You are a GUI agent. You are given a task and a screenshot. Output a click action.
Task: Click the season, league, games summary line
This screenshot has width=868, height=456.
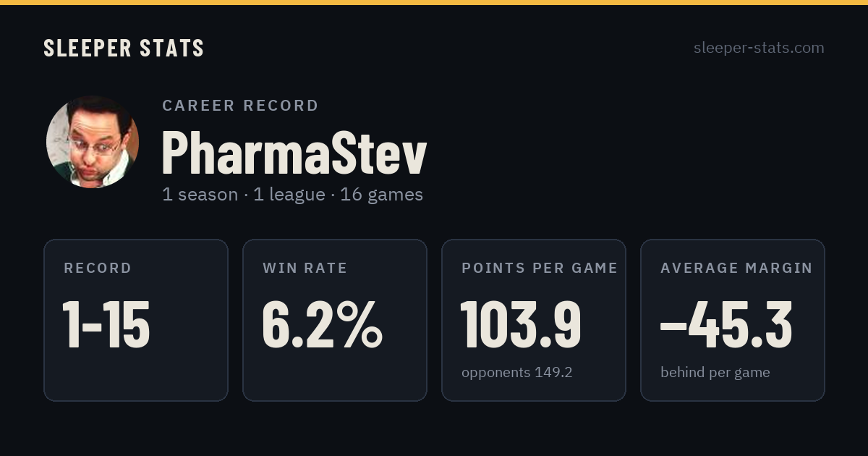point(292,195)
